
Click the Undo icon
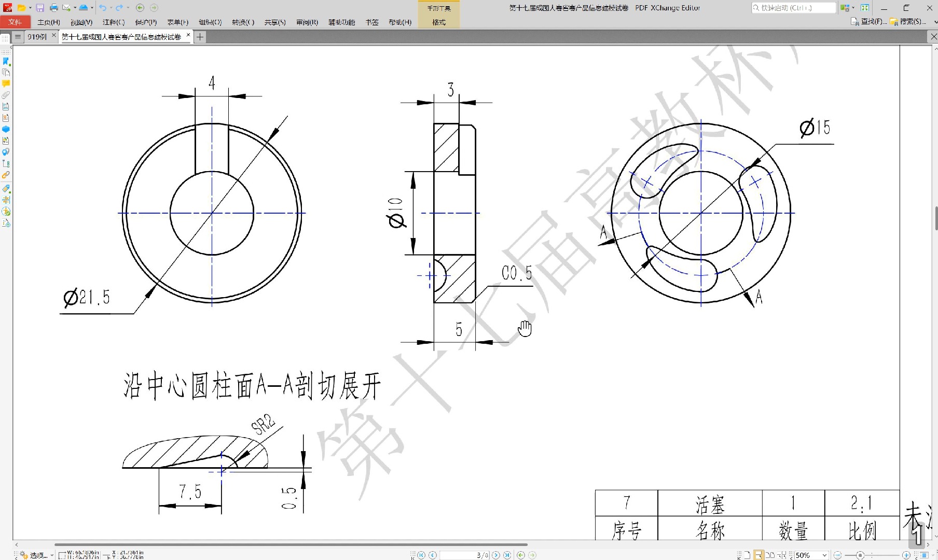[103, 8]
